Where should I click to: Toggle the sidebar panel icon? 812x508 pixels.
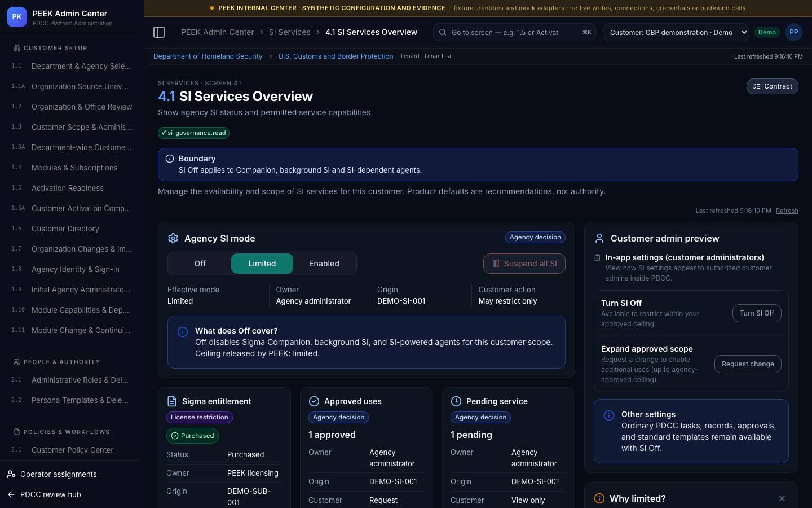(x=159, y=32)
